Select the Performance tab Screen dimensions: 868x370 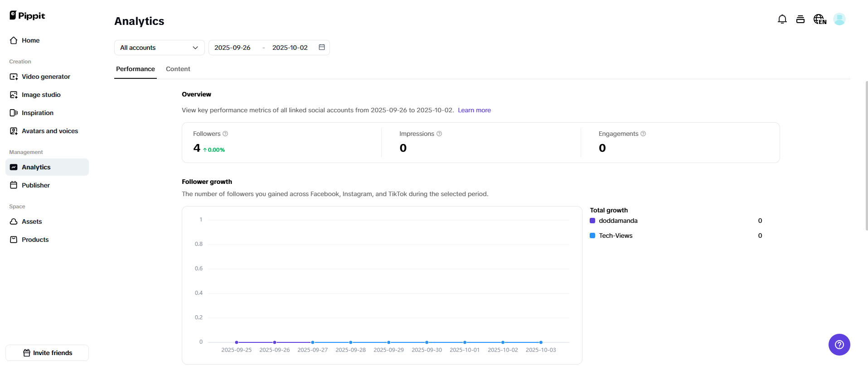[x=135, y=69]
